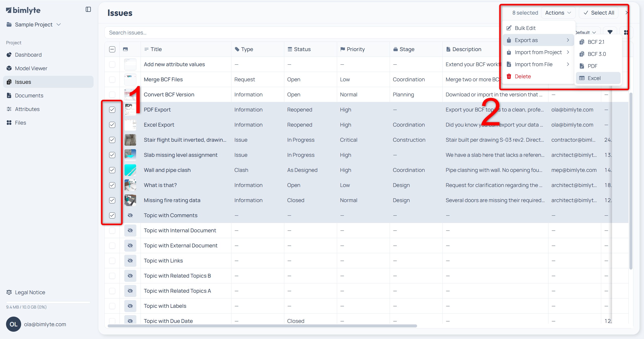Screen dimensions: 644x339
Task: Open thumbnail of Missing fire rating data
Action: point(130,200)
